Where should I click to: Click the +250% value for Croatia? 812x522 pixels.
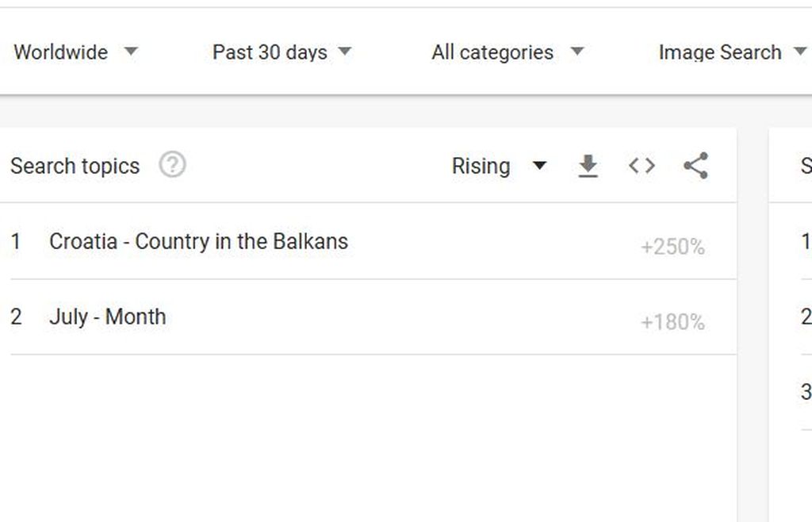point(672,247)
